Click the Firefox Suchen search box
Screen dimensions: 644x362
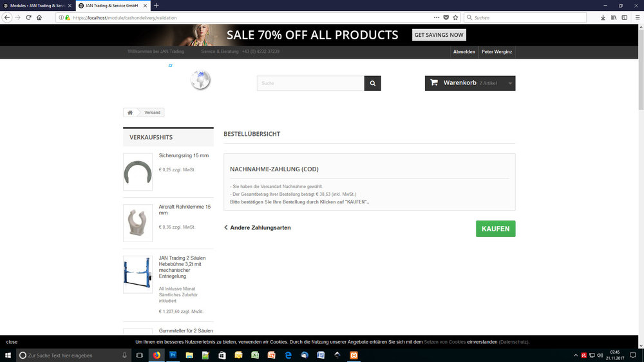click(x=526, y=17)
